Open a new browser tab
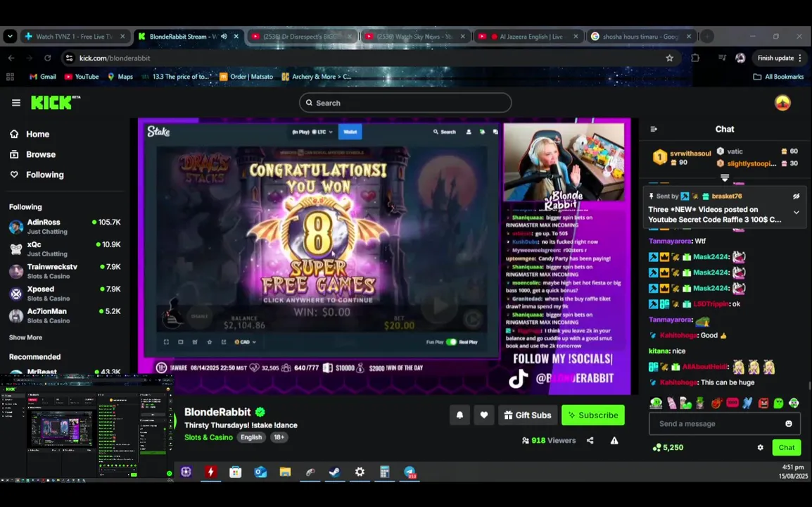The height and width of the screenshot is (507, 812). pyautogui.click(x=706, y=37)
